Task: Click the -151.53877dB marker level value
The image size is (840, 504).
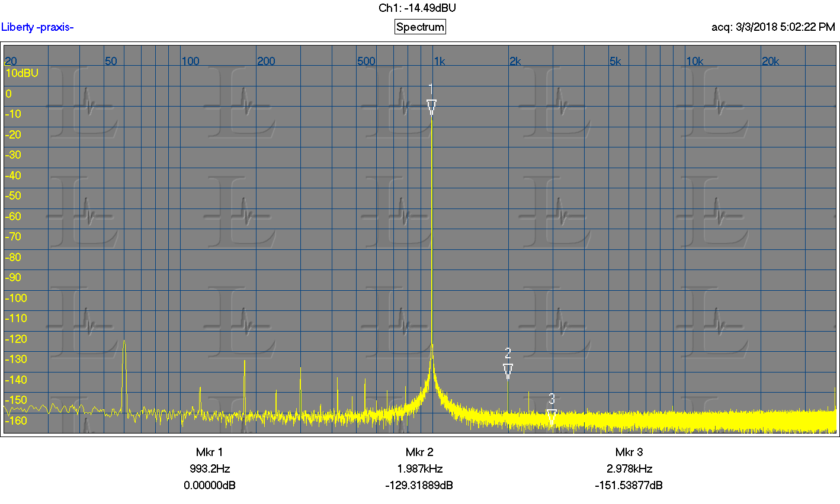Action: (629, 486)
